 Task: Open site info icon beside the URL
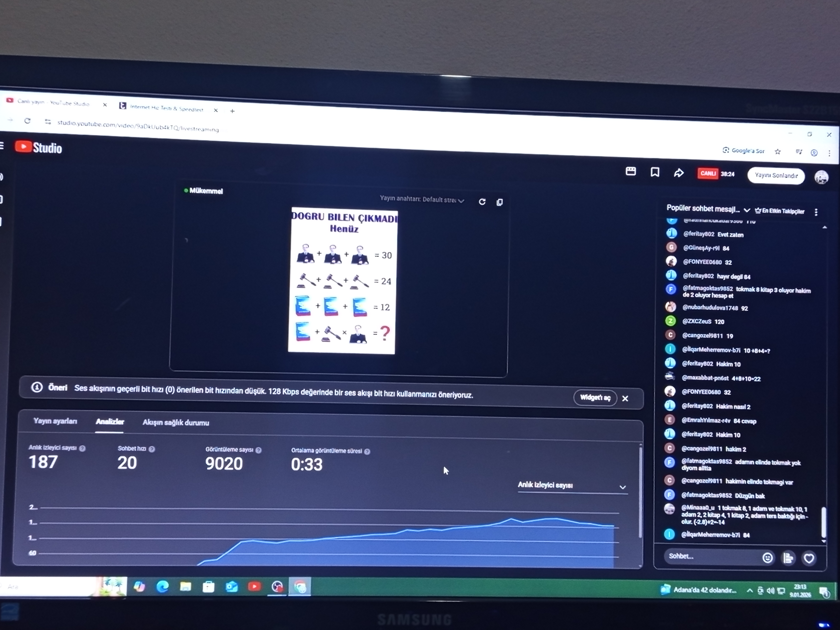click(48, 122)
